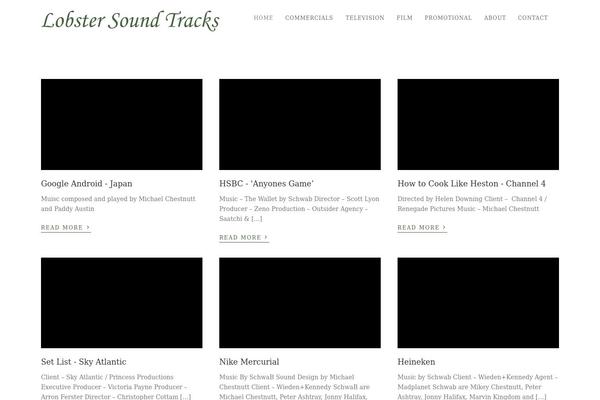
Task: Open the Promotional menu item
Action: (448, 18)
